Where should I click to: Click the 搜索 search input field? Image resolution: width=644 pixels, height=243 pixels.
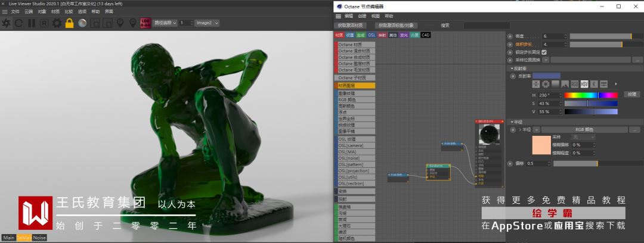coord(486,26)
